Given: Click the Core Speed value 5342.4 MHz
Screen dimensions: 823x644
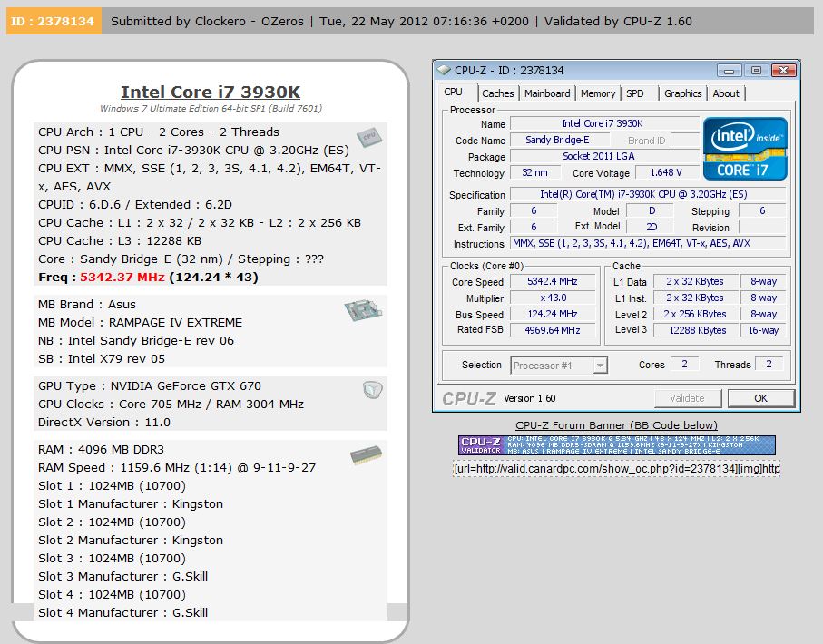Looking at the screenshot, I should coord(553,282).
